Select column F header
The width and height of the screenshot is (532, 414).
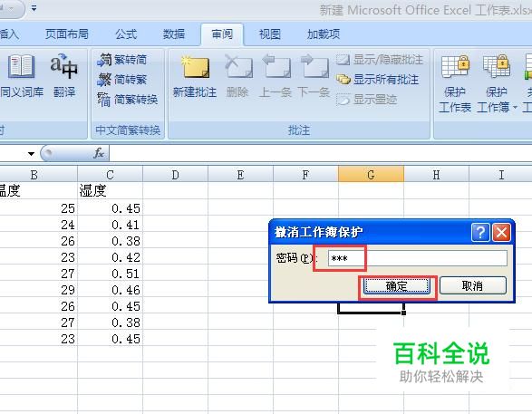click(x=305, y=175)
